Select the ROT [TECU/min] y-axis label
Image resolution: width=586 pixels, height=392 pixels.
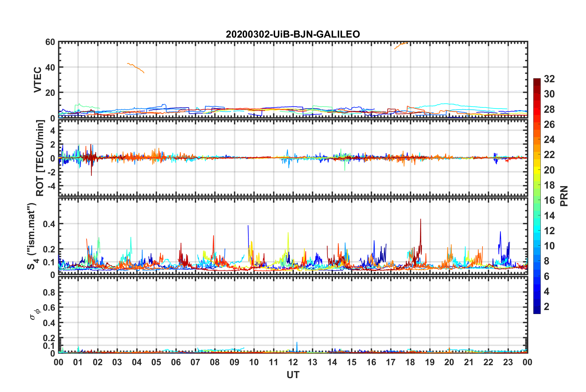40,158
